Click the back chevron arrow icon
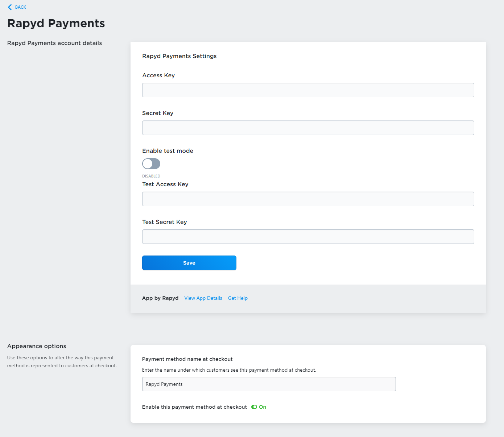Viewport: 504px width, 437px height. tap(10, 7)
